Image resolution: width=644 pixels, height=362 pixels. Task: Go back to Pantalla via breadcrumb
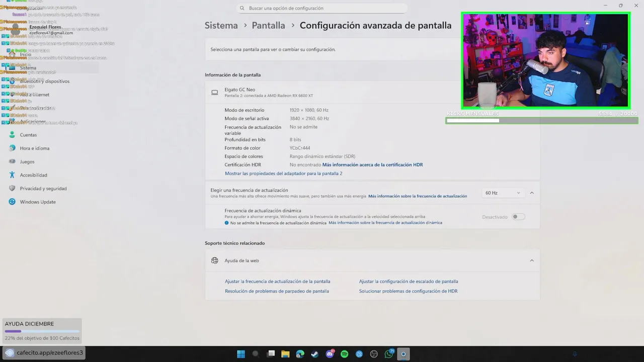point(268,25)
